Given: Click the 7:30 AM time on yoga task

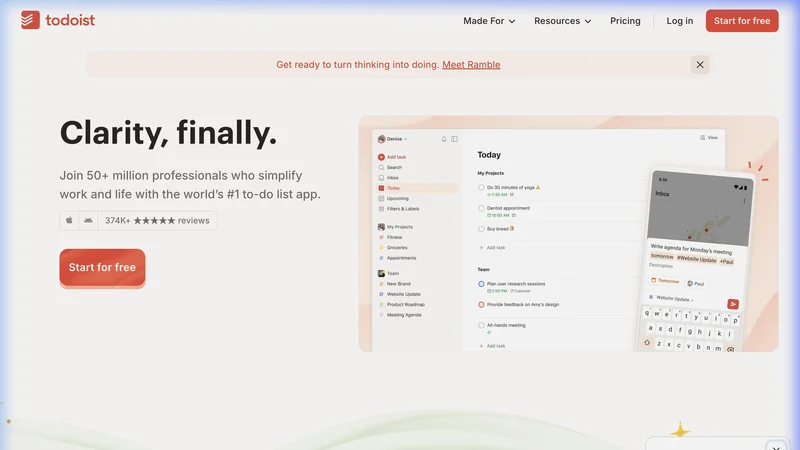Looking at the screenshot, I should pyautogui.click(x=497, y=194).
